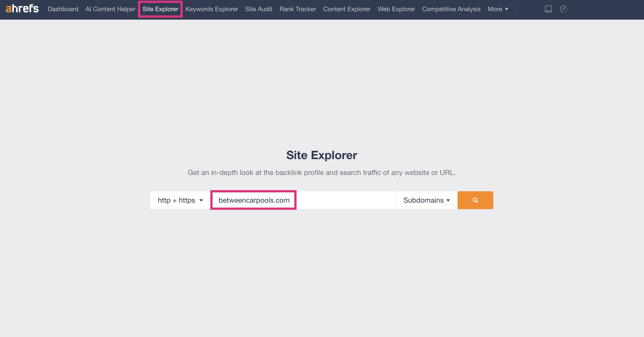This screenshot has width=644, height=337.
Task: Go to Web Explorer
Action: click(396, 9)
